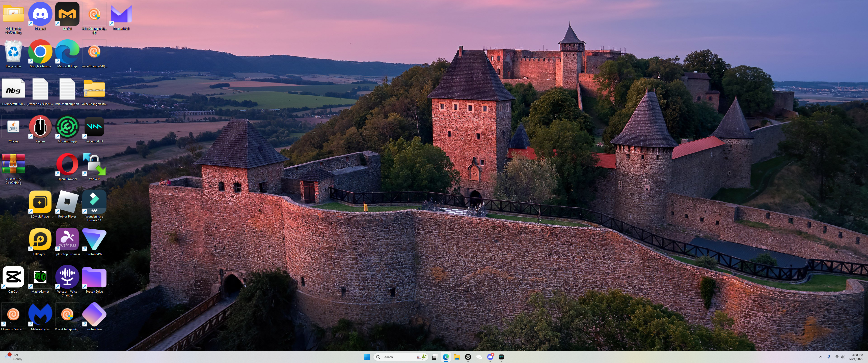The width and height of the screenshot is (868, 363).
Task: Select the Proton Pass shortcut
Action: pos(94,315)
